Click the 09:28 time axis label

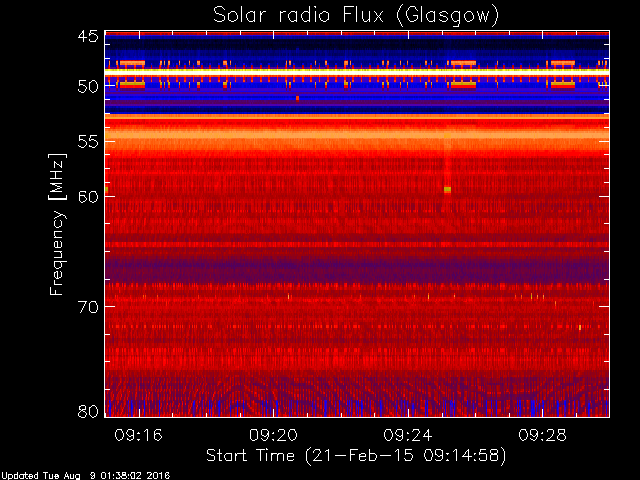pyautogui.click(x=542, y=435)
